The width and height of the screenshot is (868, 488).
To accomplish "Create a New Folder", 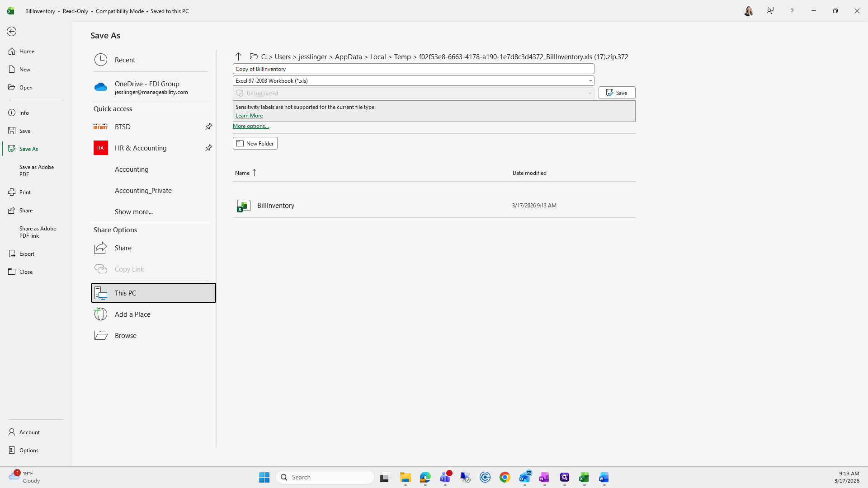I will click(255, 143).
